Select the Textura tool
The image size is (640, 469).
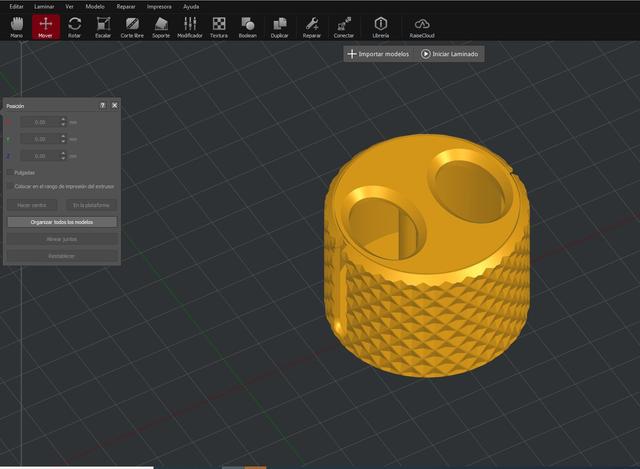219,27
